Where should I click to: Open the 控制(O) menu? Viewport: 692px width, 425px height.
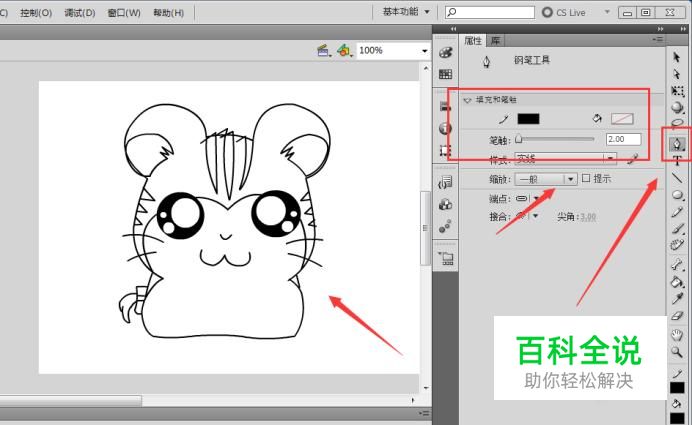tap(36, 13)
